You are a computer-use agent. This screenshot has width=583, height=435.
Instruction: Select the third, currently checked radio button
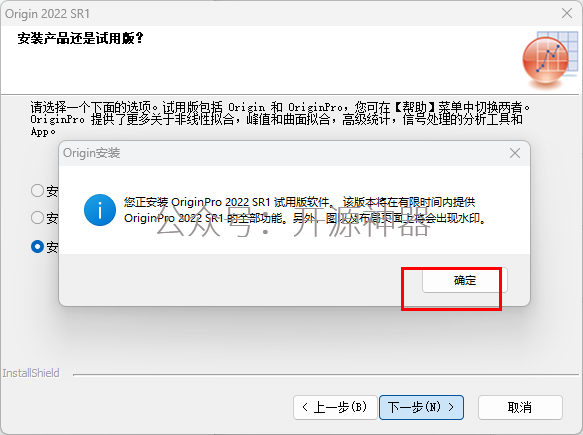pyautogui.click(x=37, y=246)
